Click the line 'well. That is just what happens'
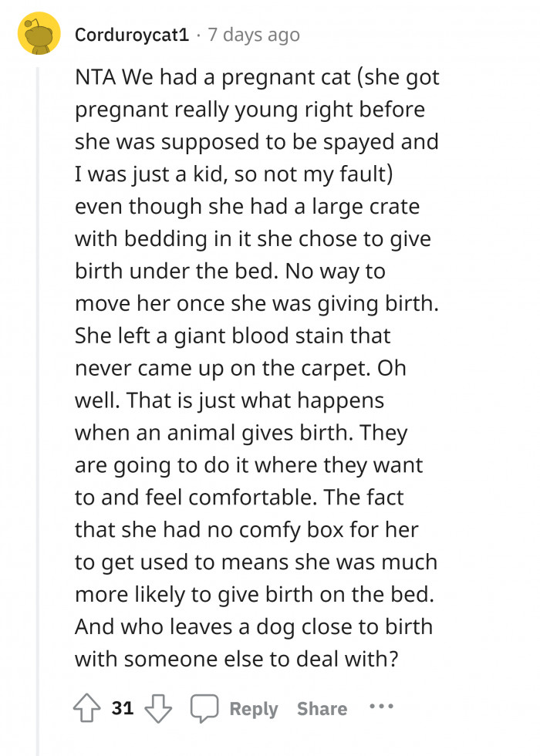Screen dimensions: 540x756 click(229, 401)
